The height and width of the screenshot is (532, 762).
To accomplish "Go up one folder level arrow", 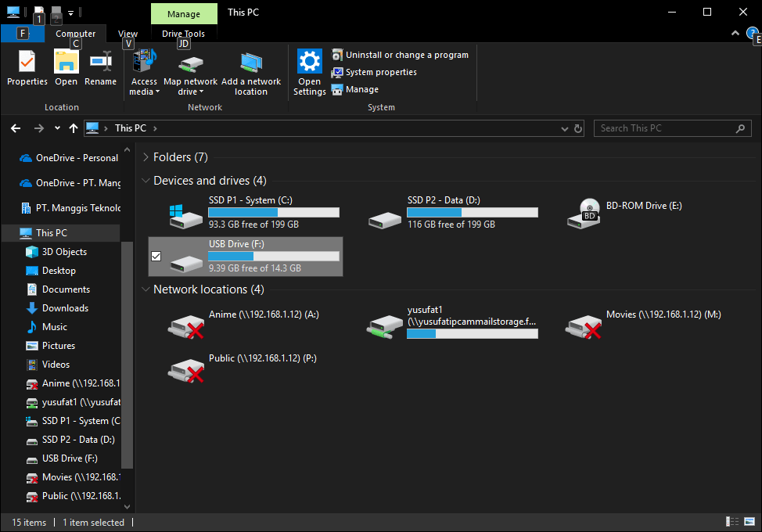I will coord(74,128).
